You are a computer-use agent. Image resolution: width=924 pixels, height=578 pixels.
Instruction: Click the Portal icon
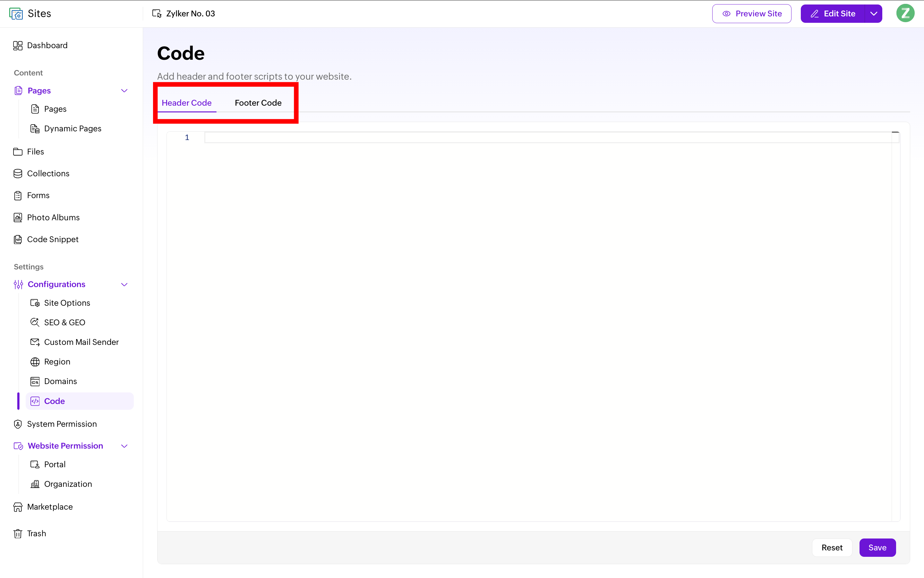point(35,464)
